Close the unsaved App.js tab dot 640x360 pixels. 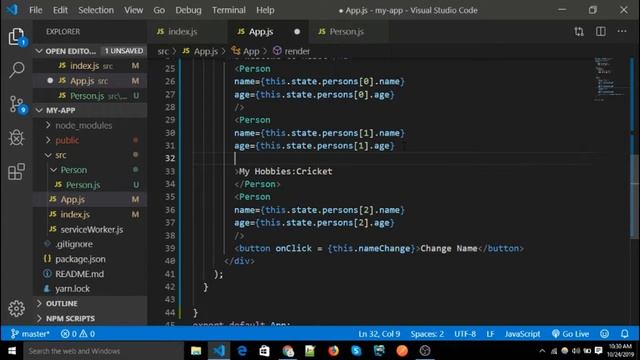297,31
